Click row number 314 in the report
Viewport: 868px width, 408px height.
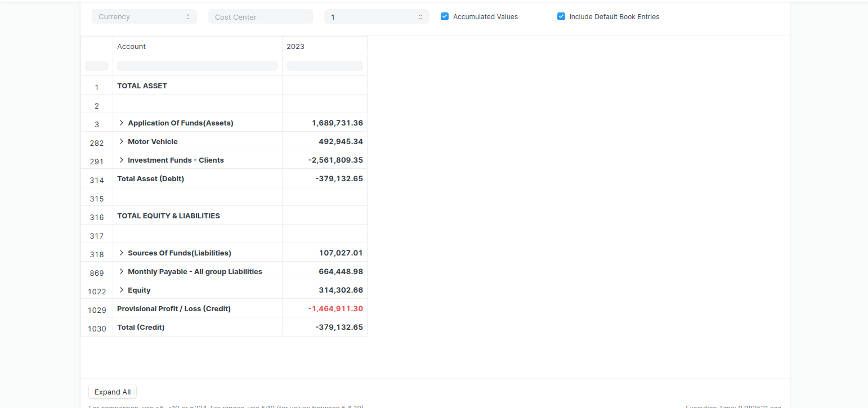(96, 180)
